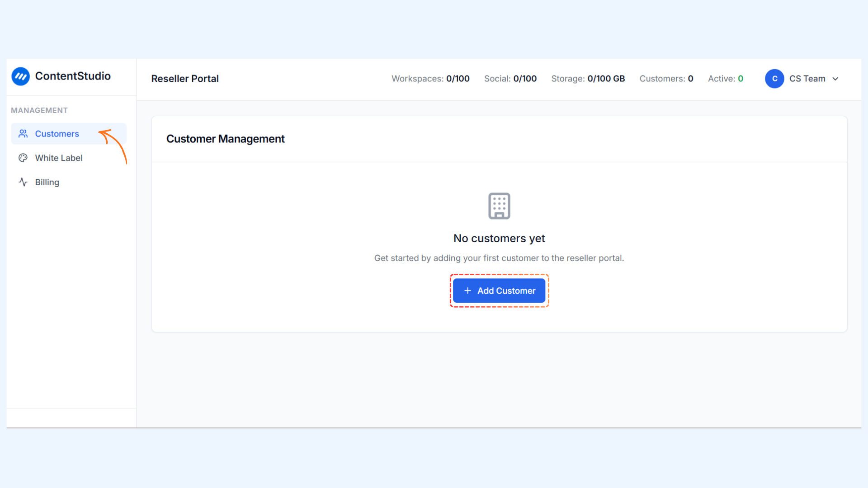Click the Active count indicator
The height and width of the screenshot is (488, 868).
point(725,79)
